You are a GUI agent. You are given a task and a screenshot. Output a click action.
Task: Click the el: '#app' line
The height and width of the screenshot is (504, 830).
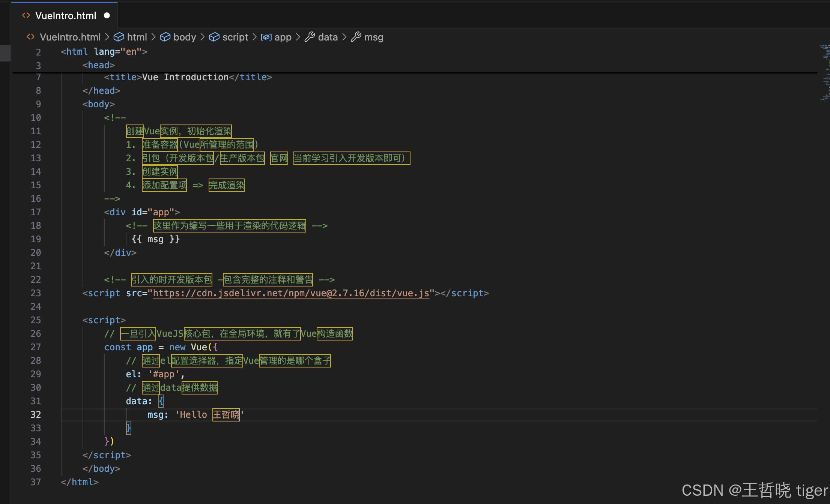click(x=155, y=374)
